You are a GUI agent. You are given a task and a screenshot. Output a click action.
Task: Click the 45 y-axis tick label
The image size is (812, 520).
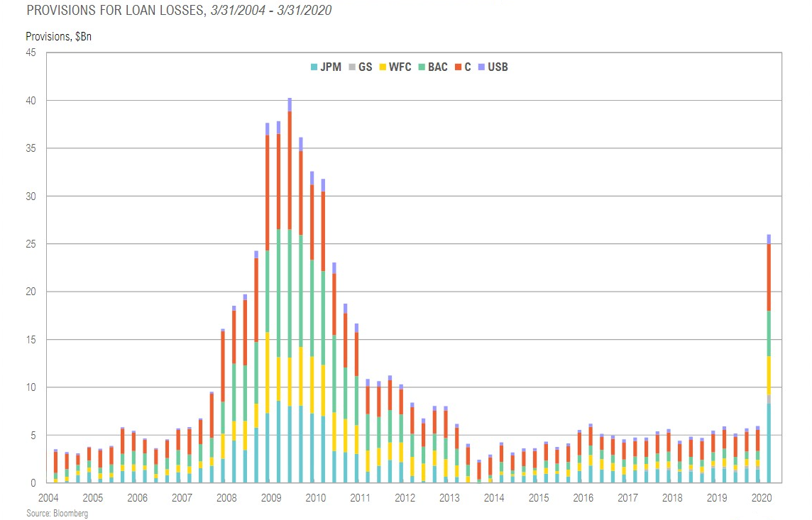(32, 52)
